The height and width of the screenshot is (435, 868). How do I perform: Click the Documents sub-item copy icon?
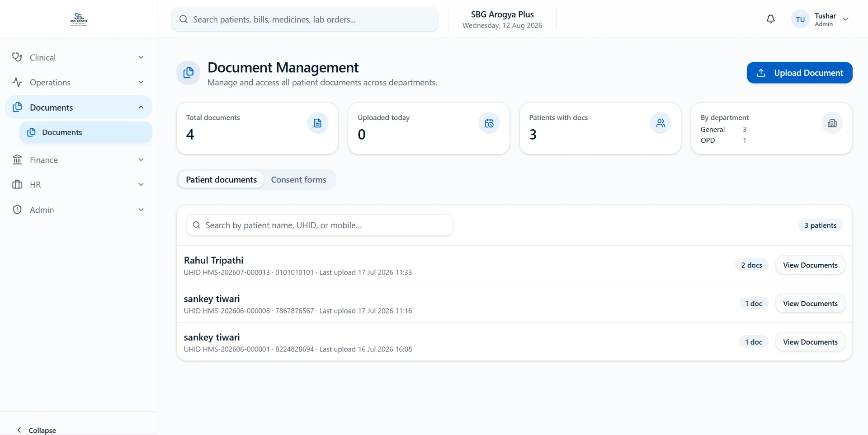(x=31, y=132)
